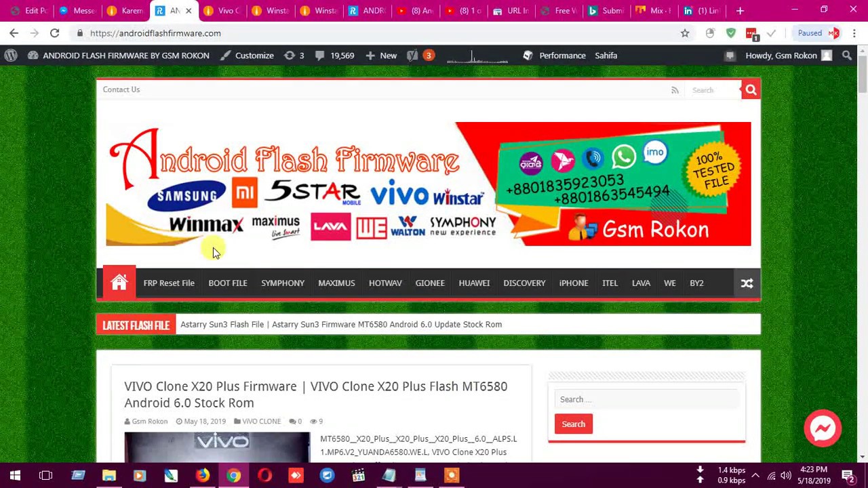Open LAVA menu item
868x488 pixels.
[x=641, y=283]
